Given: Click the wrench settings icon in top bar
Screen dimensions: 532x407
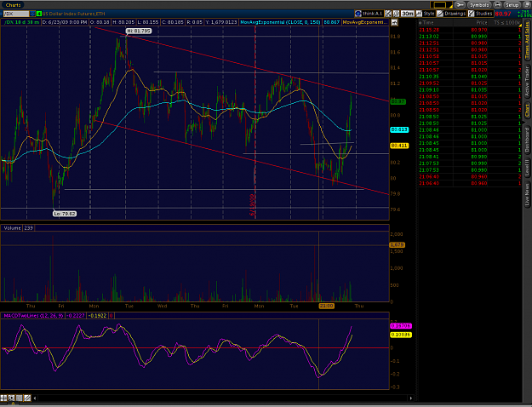Looking at the screenshot, I should [x=460, y=5].
